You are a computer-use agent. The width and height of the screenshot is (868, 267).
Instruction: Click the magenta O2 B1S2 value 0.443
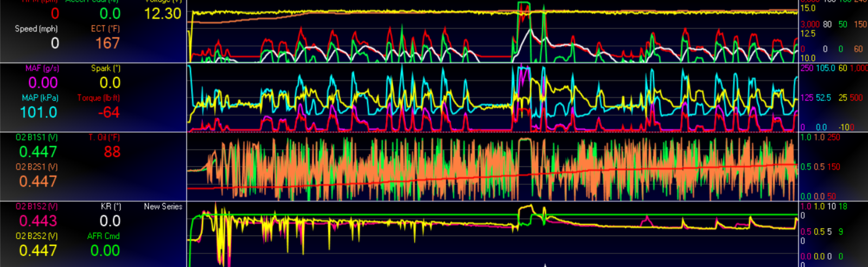pyautogui.click(x=38, y=221)
